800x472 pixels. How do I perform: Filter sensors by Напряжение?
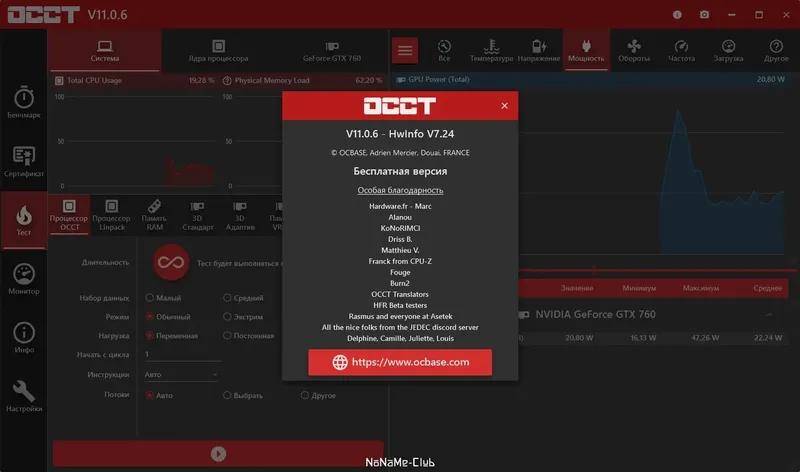[x=539, y=51]
